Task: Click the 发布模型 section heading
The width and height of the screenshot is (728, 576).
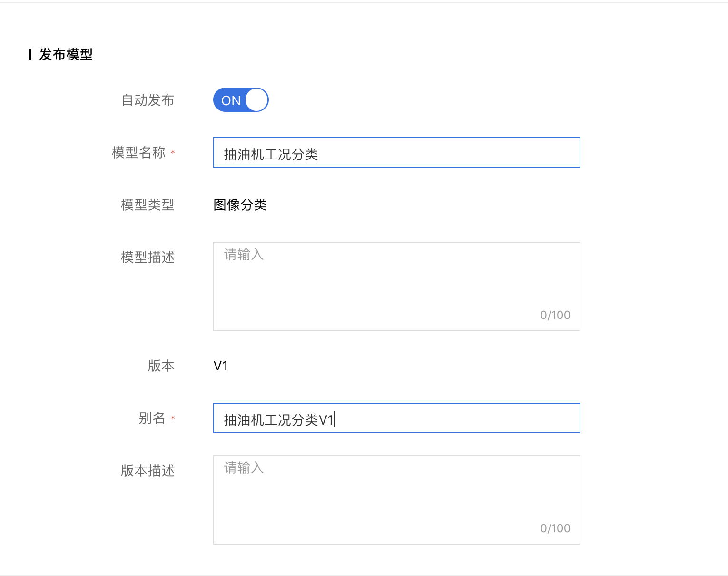Action: 66,54
